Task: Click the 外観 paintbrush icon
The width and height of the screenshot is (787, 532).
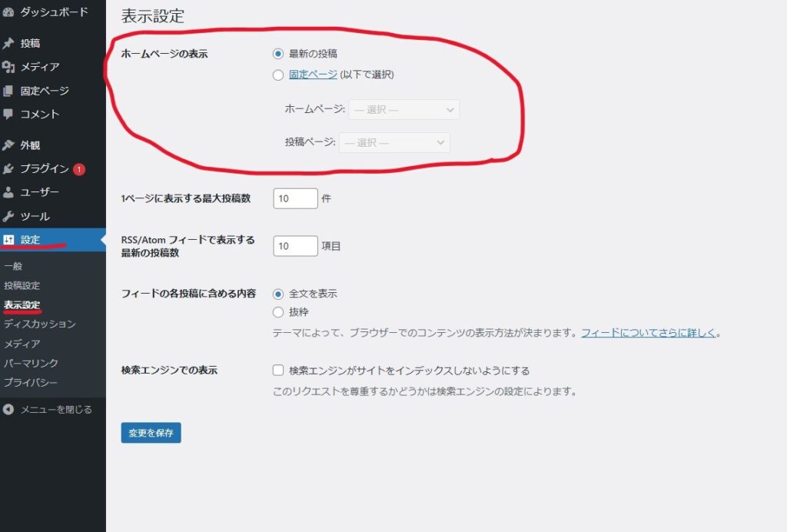Action: 8,145
